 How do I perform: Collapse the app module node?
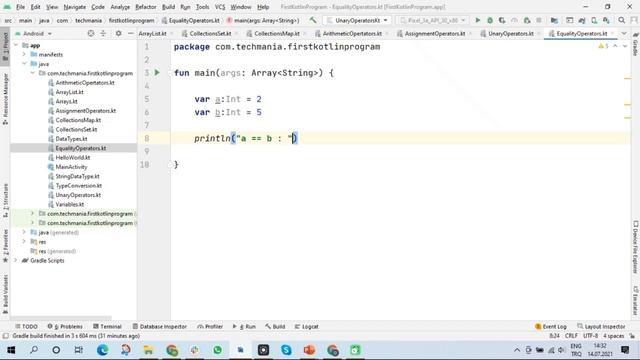[x=16, y=45]
